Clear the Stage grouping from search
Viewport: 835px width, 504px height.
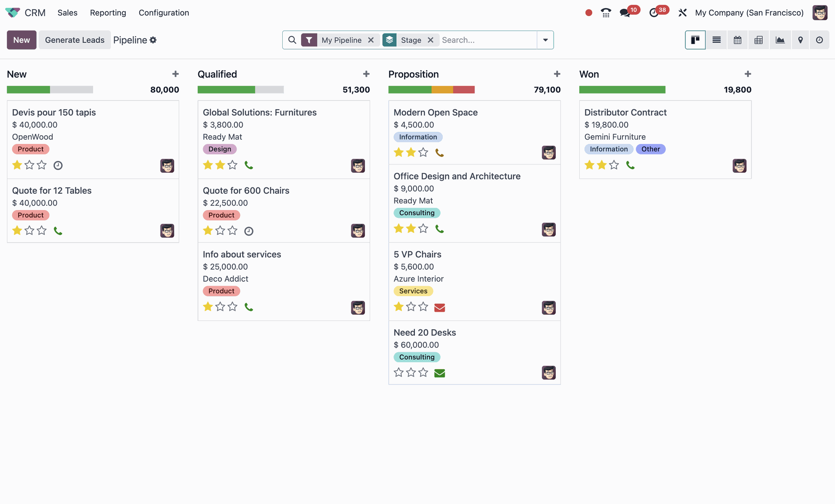431,40
